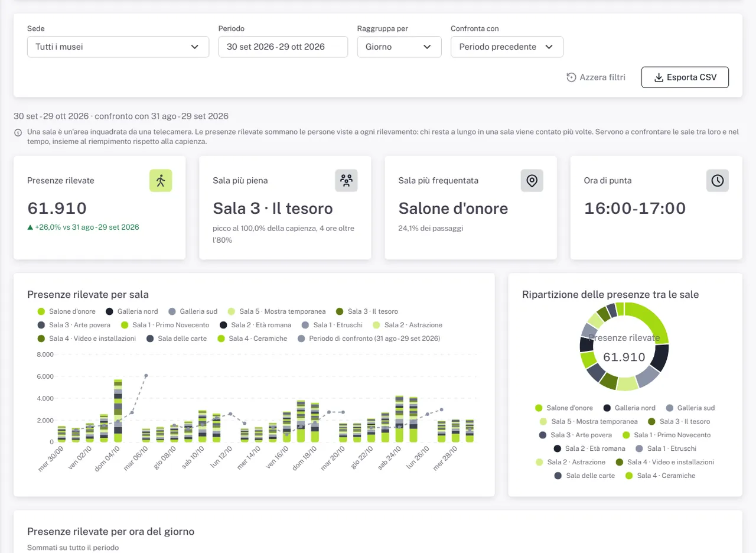Click the location pin icon in Sala più frequentata card

tap(532, 181)
